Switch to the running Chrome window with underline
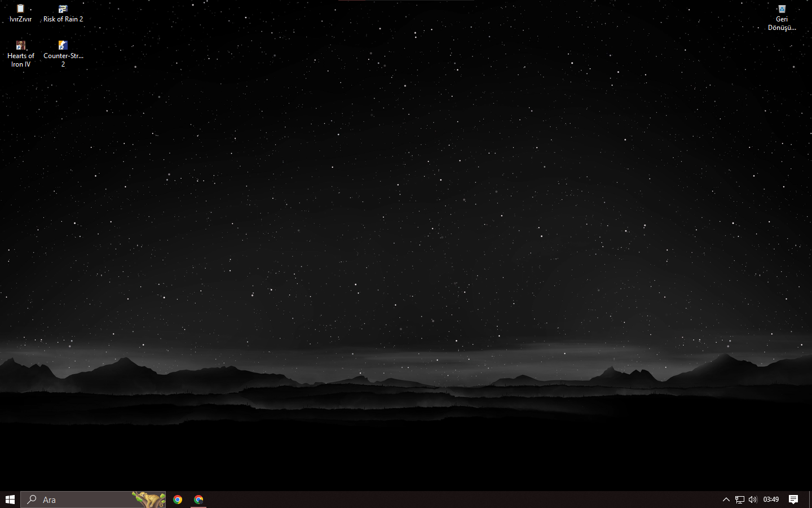Screen dimensions: 812x508 (198, 500)
